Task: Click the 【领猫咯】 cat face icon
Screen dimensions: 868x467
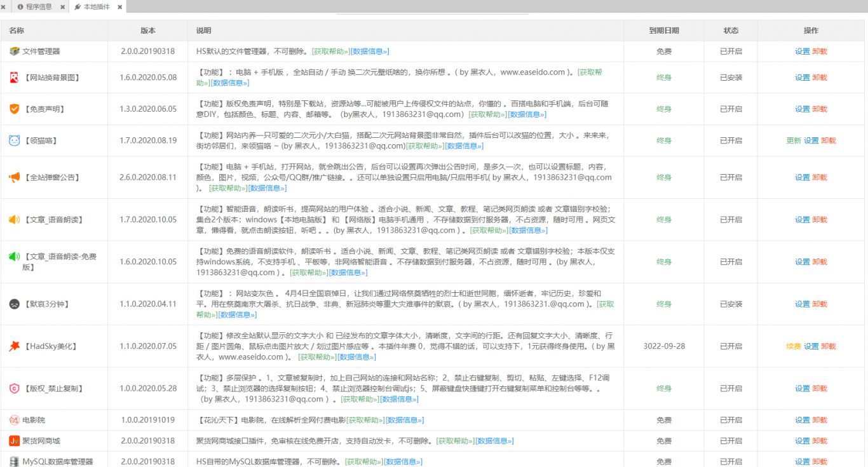Action: point(14,140)
